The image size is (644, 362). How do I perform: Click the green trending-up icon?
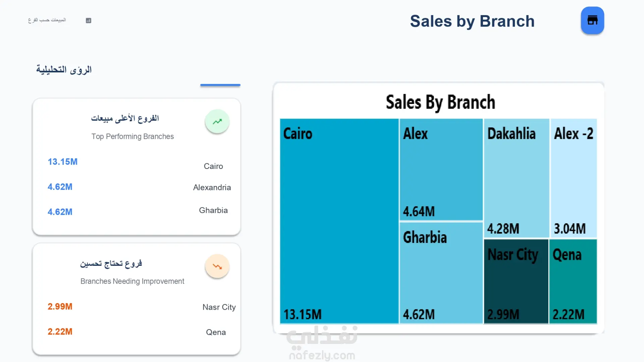(217, 121)
